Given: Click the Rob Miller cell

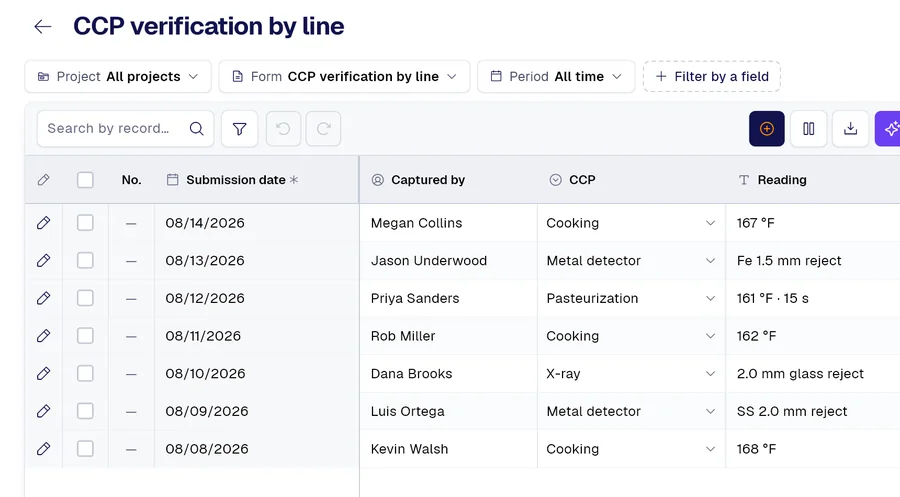Looking at the screenshot, I should coord(448,336).
